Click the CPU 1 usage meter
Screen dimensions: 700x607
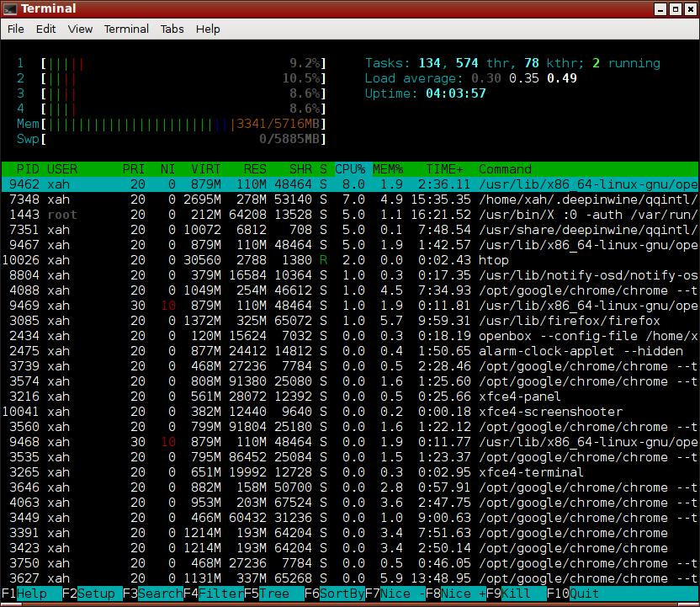tap(172, 63)
